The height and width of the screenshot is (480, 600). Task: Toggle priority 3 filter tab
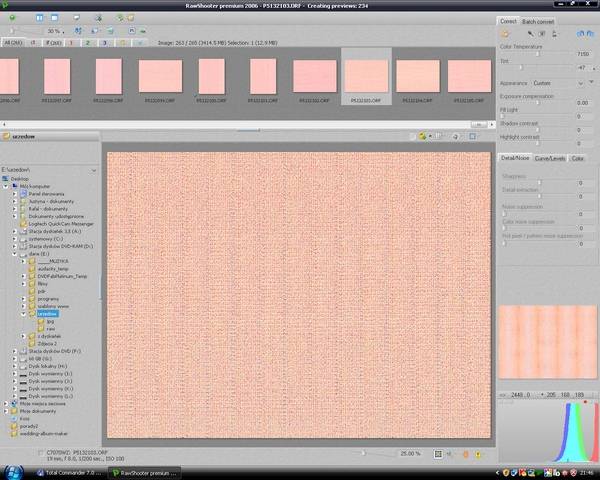102,43
